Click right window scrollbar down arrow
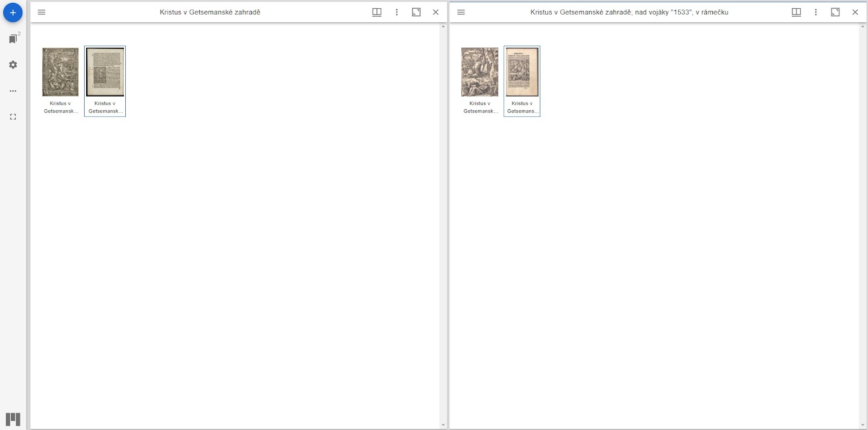Screen dimensions: 868x430 (x=863, y=425)
